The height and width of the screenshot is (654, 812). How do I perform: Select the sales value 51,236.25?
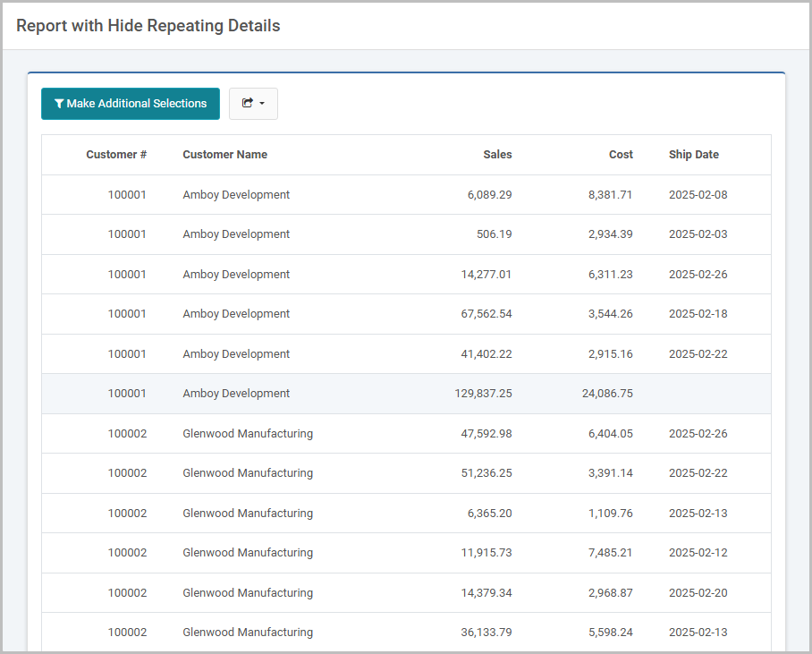coord(486,473)
